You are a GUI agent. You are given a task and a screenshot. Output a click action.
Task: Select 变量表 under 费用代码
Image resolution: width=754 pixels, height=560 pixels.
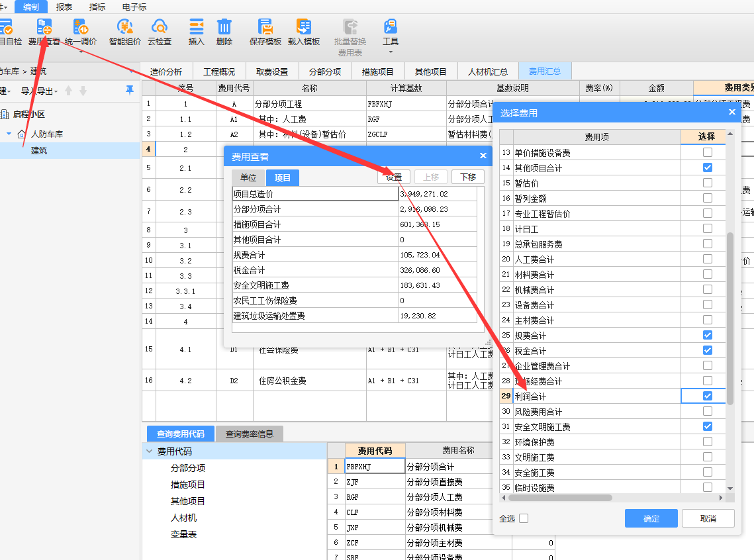(183, 534)
